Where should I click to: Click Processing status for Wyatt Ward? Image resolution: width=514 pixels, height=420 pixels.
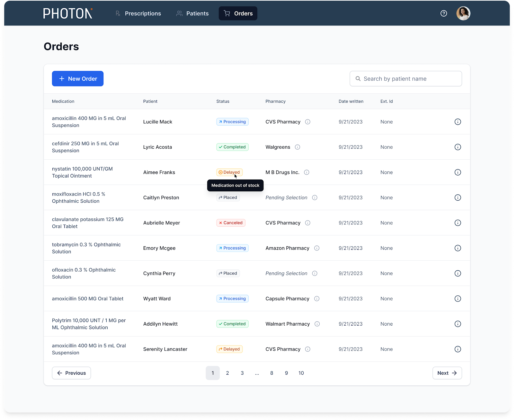point(233,299)
